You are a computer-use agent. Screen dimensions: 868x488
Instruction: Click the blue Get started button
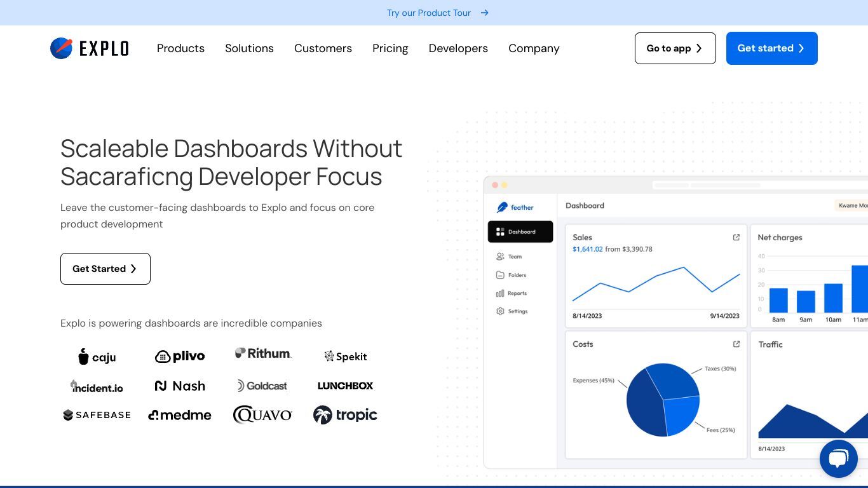[772, 48]
